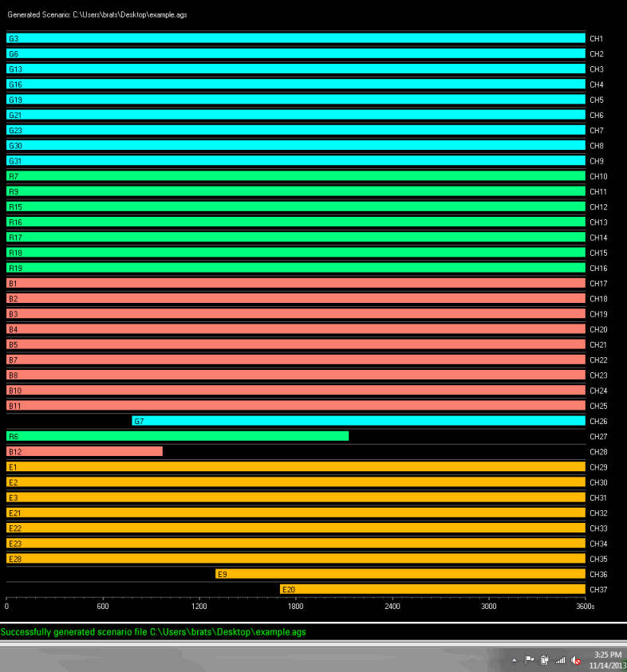Select the orange E1 bar

[296, 467]
